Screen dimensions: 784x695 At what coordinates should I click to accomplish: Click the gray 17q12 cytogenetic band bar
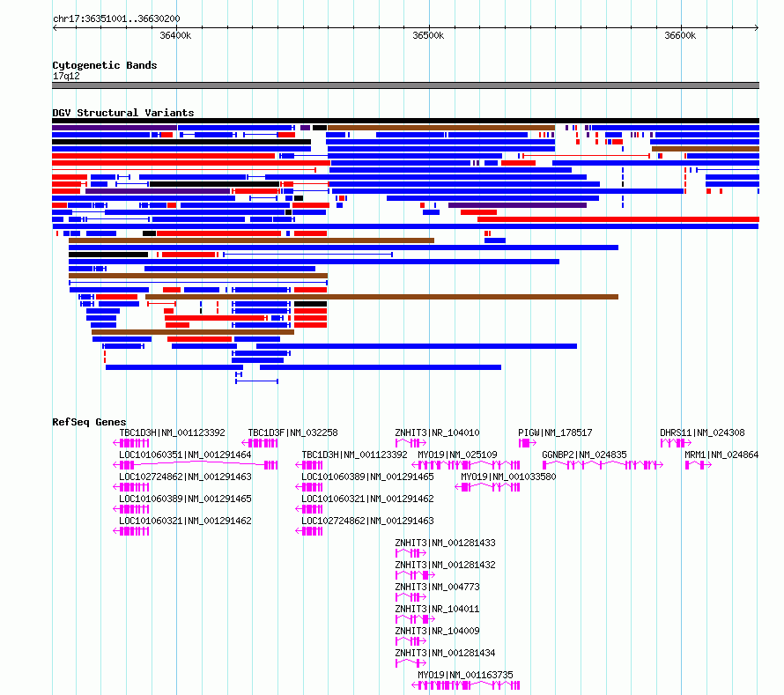click(405, 85)
